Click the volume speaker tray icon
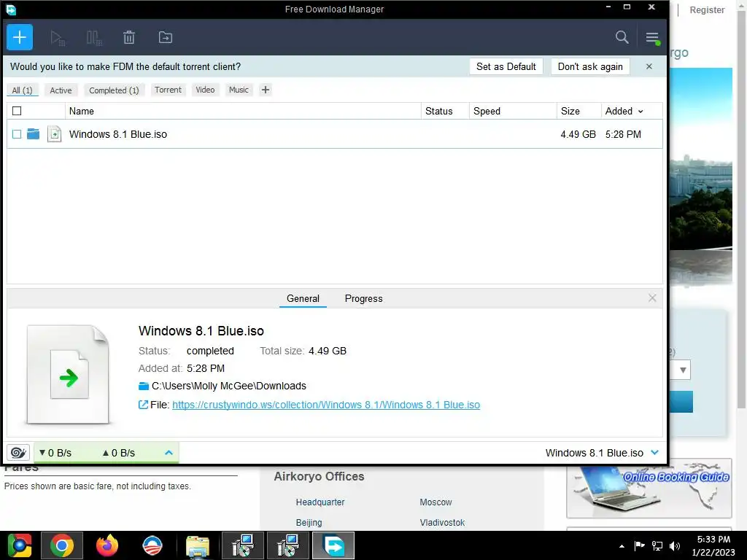The image size is (747, 560). coord(675,546)
